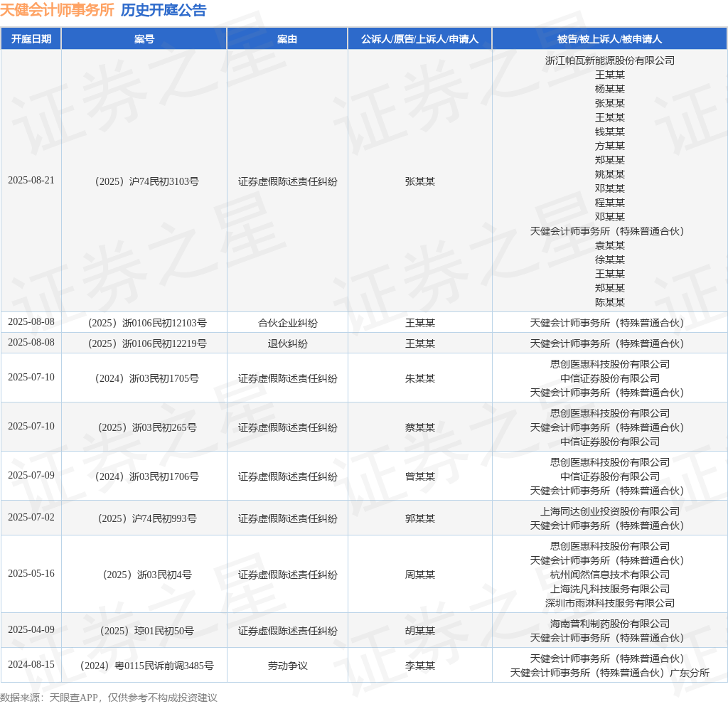Click defendant 杨某某

click(x=609, y=89)
